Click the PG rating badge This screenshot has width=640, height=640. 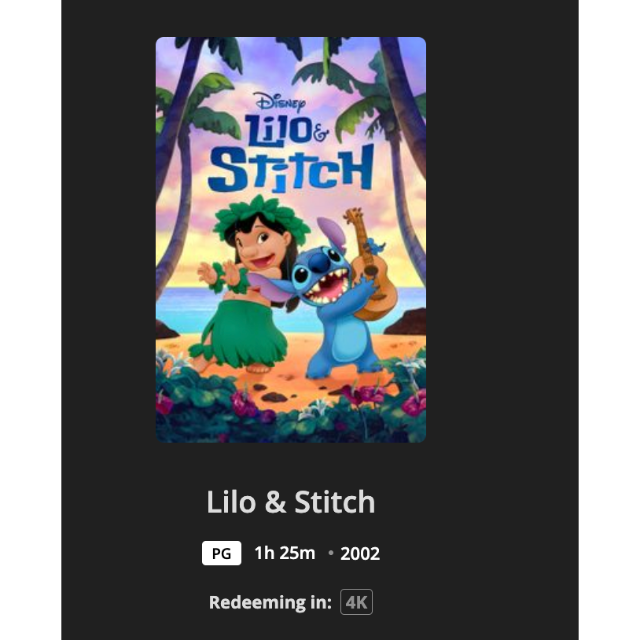pyautogui.click(x=221, y=553)
